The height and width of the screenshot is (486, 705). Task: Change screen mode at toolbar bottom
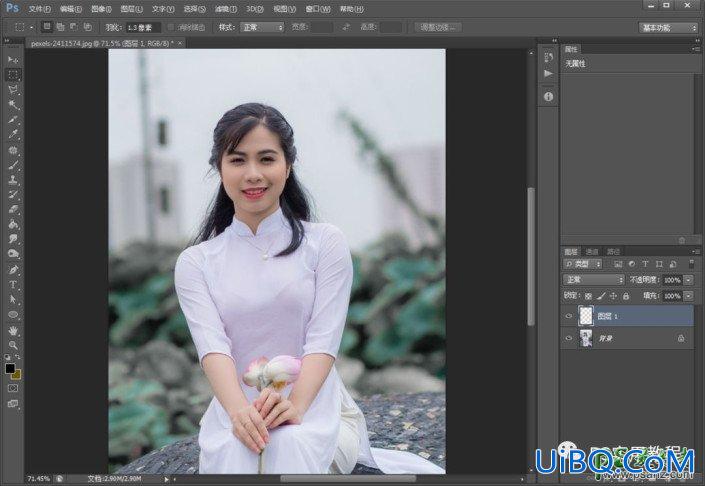point(13,404)
